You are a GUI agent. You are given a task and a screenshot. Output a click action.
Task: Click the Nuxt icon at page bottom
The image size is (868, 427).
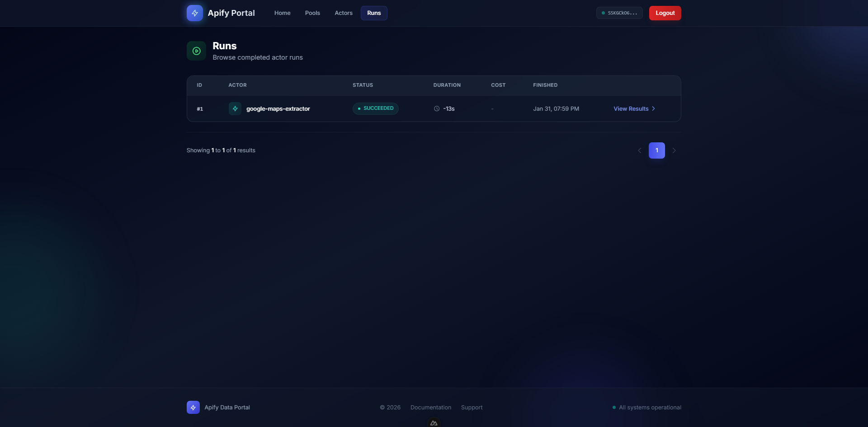[434, 423]
